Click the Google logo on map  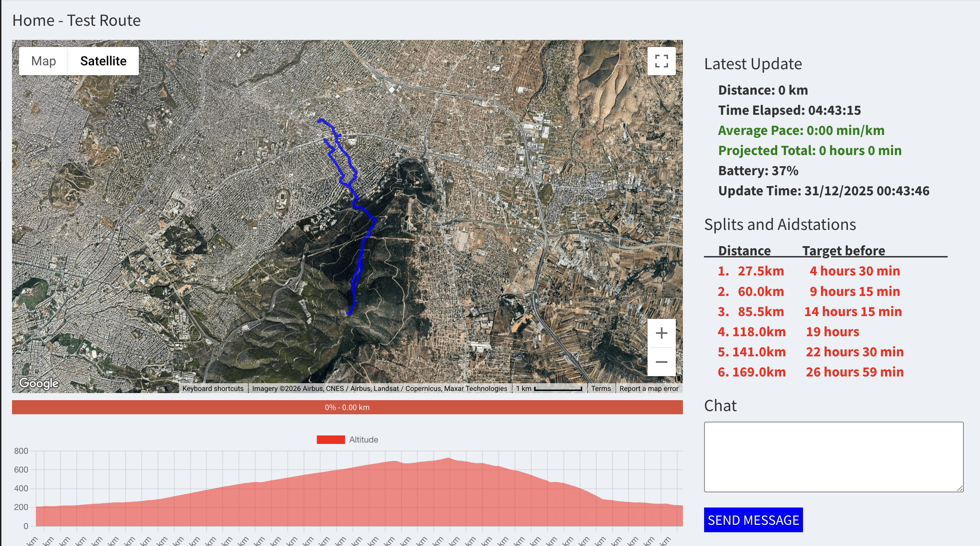(39, 383)
